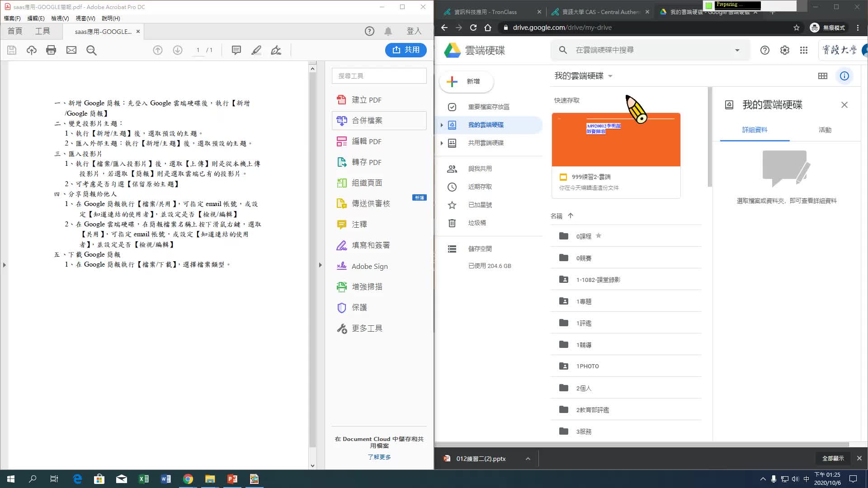The image size is (868, 488).
Task: Select the highlight pen tool in Acrobat
Action: [x=256, y=50]
